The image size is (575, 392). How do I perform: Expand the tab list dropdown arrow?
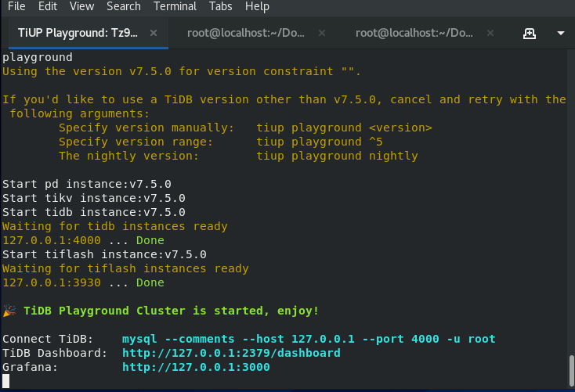(561, 33)
